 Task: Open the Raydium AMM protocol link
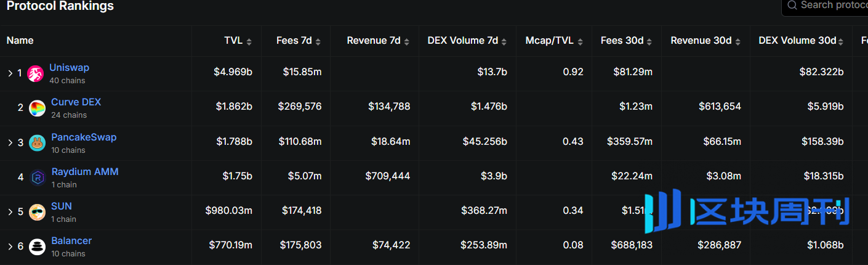pyautogui.click(x=85, y=172)
